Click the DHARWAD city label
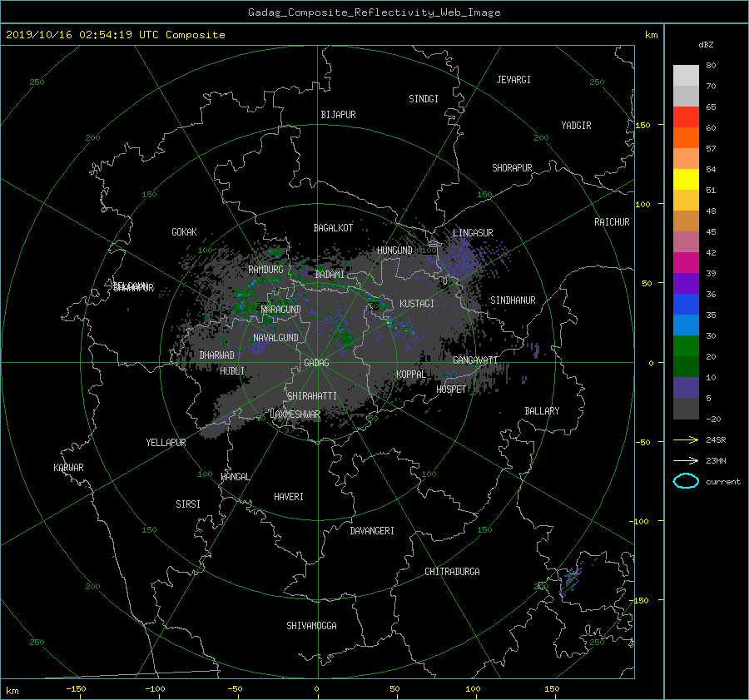 point(216,355)
